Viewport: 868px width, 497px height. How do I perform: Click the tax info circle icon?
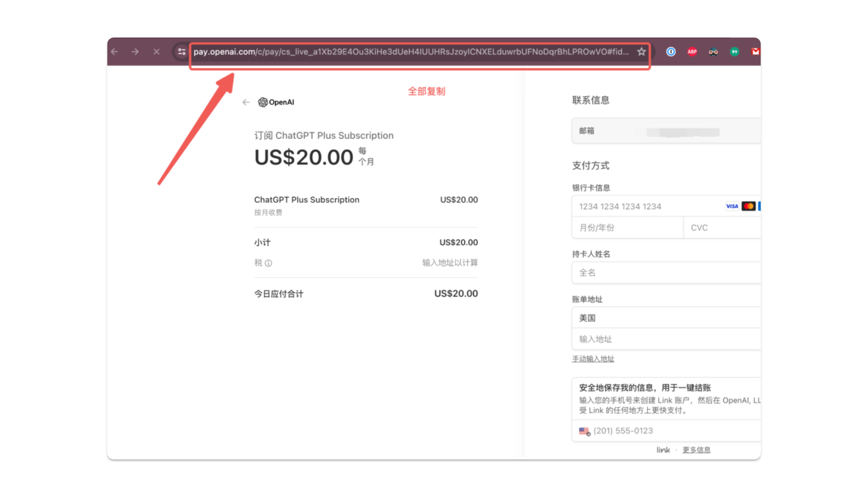[x=269, y=263]
